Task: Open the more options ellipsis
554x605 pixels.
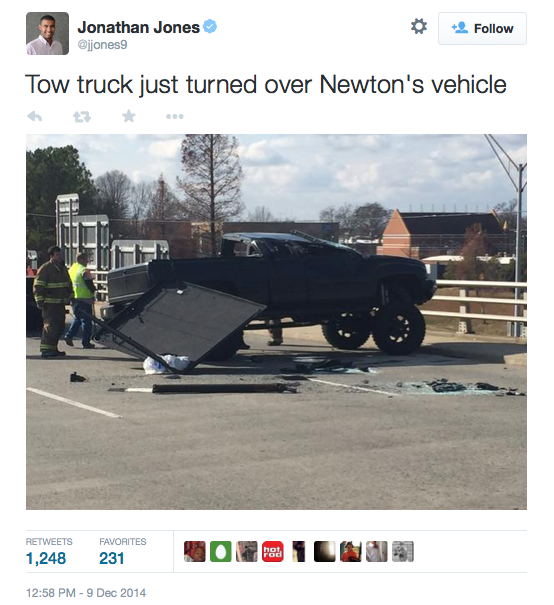Action: 175,116
